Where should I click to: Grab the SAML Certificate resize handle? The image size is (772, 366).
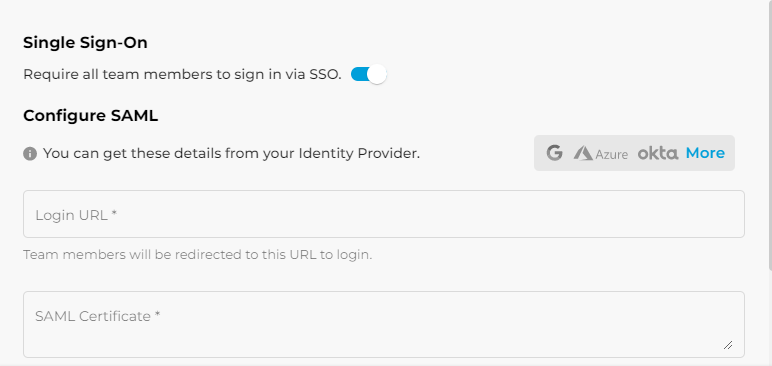[728, 345]
